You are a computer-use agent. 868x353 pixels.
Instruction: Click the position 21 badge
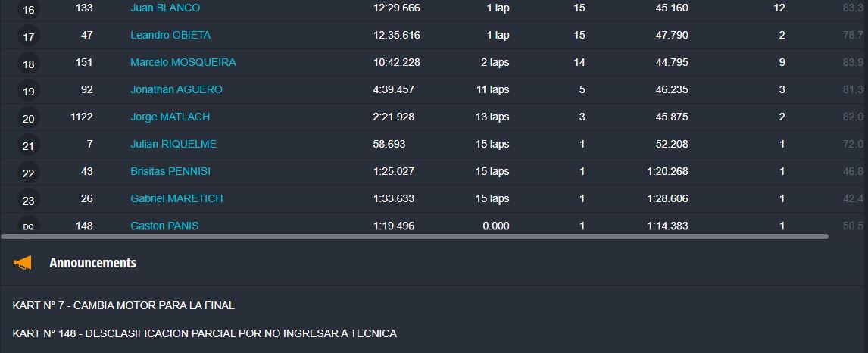[29, 146]
